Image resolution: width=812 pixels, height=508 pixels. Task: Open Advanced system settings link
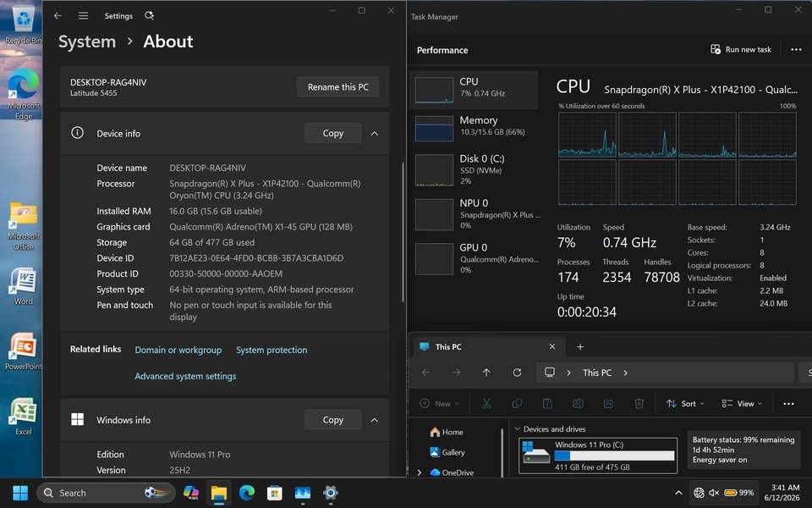[x=185, y=376]
